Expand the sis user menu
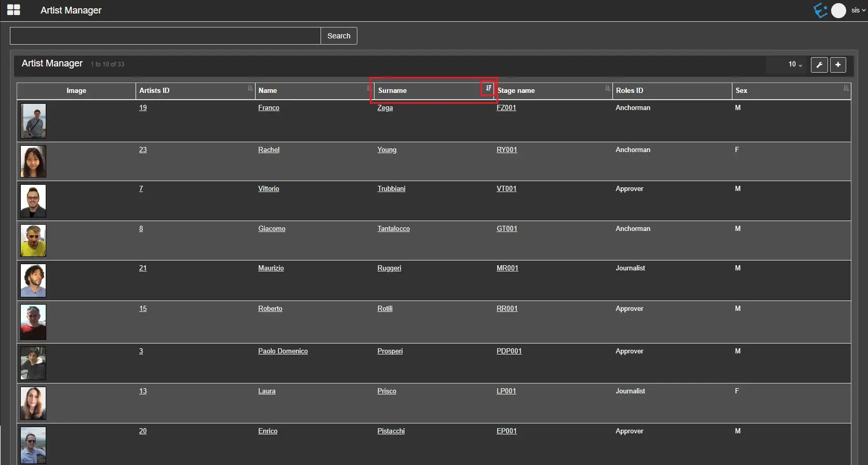The image size is (868, 465). (x=858, y=10)
